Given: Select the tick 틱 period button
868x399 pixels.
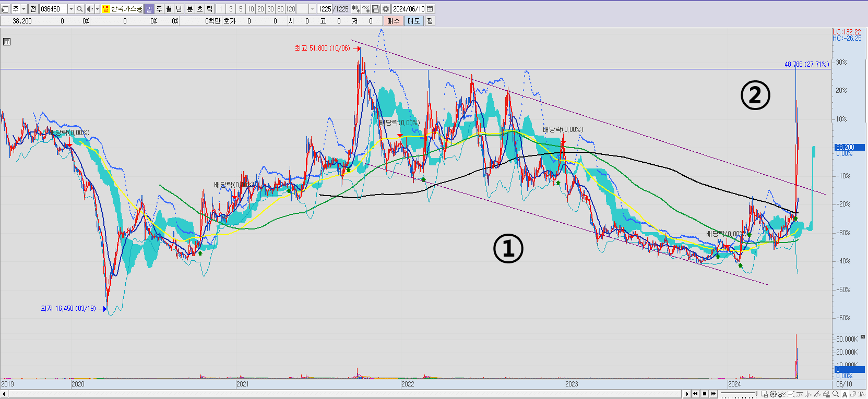Looking at the screenshot, I should pyautogui.click(x=209, y=9).
